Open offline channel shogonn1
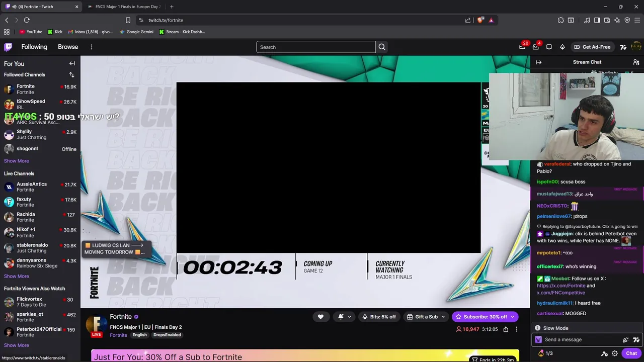 [40, 149]
